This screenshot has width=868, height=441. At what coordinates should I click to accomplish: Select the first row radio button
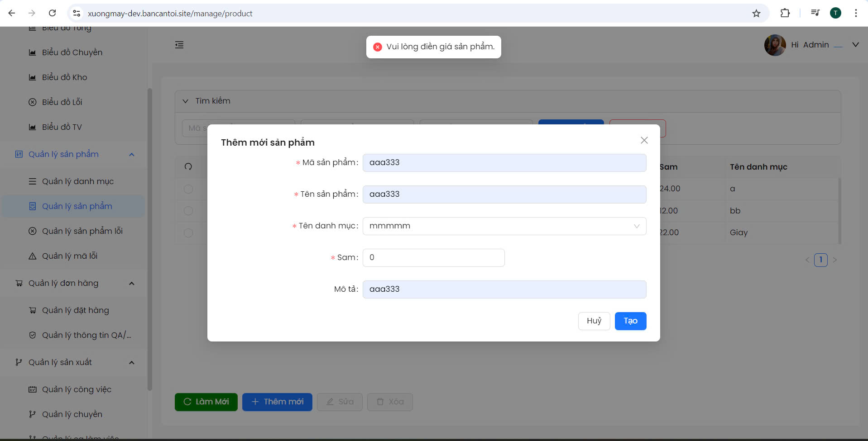(x=188, y=189)
